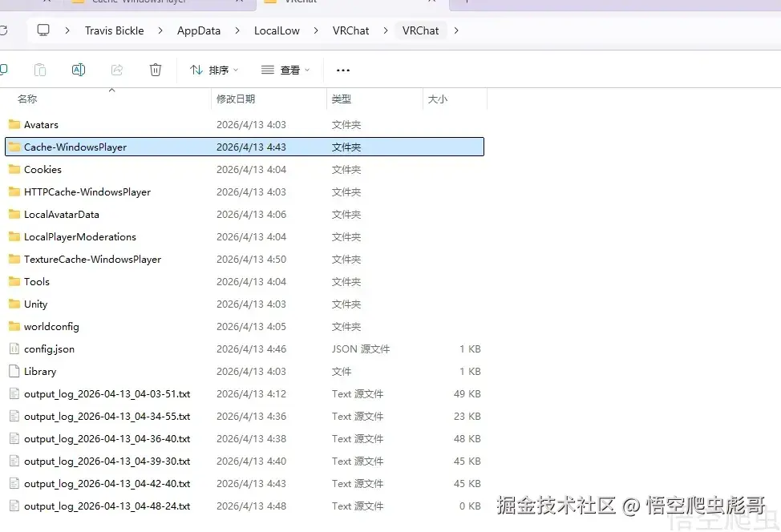
Task: Go to AppData breadcrumb
Action: 199,30
